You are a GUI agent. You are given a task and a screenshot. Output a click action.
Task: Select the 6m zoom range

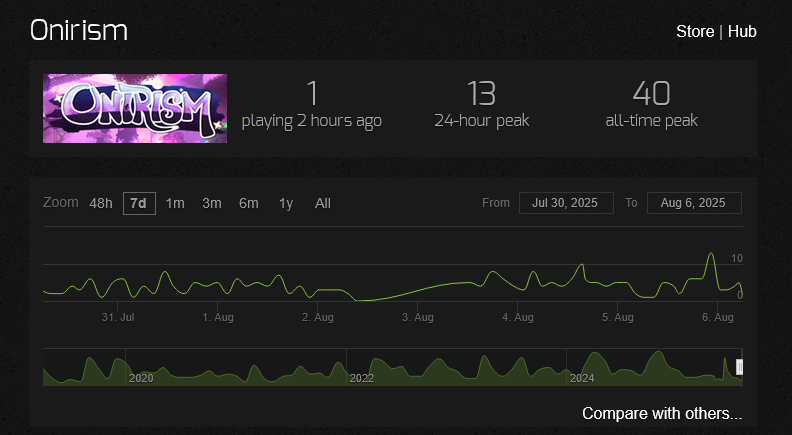click(249, 203)
